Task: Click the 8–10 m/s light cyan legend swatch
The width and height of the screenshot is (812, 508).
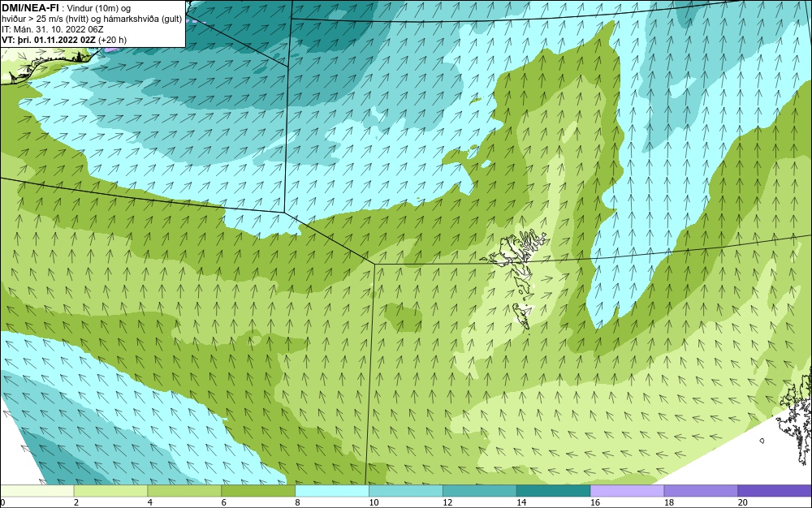Action: coord(332,491)
